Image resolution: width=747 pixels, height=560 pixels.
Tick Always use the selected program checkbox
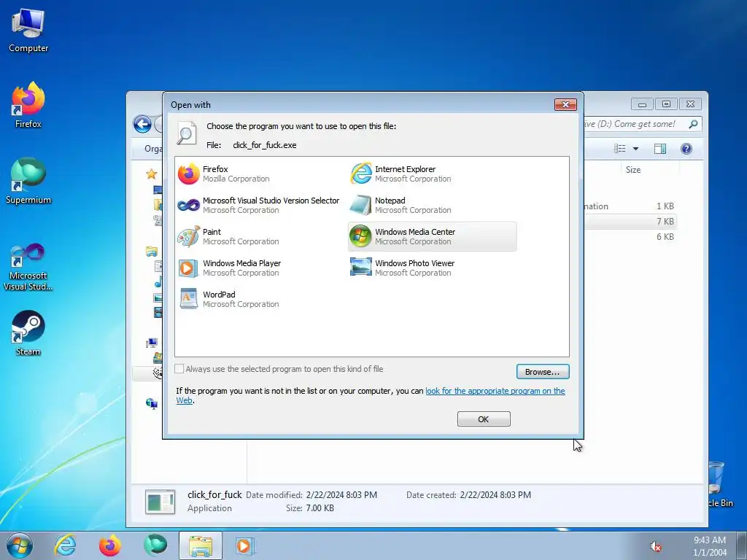[179, 368]
